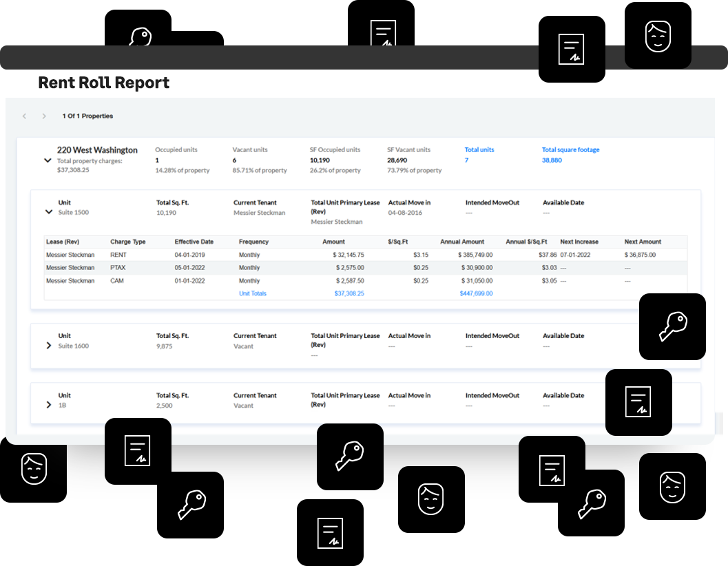
Task: Click the signed document icon at bottom center
Action: (x=330, y=532)
